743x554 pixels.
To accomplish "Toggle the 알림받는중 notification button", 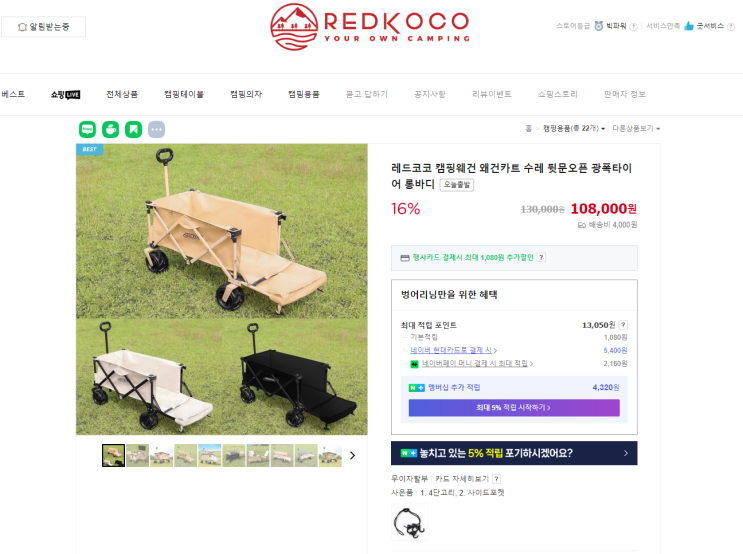I will 44,27.
